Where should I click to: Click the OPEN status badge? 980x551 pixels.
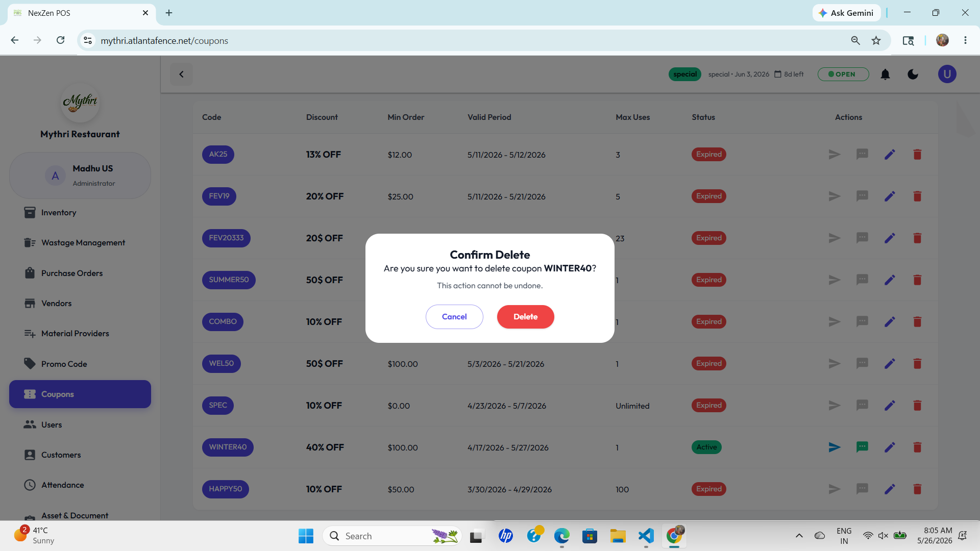tap(843, 74)
